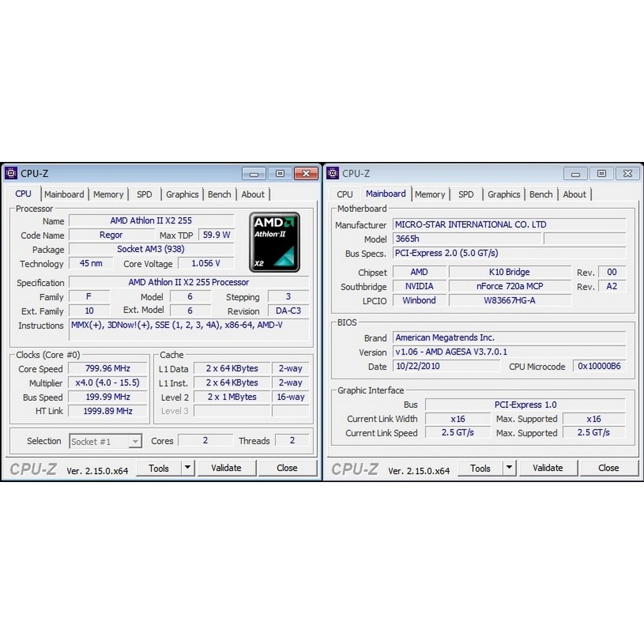Expand the Tools dropdown arrow in right window

pyautogui.click(x=509, y=468)
